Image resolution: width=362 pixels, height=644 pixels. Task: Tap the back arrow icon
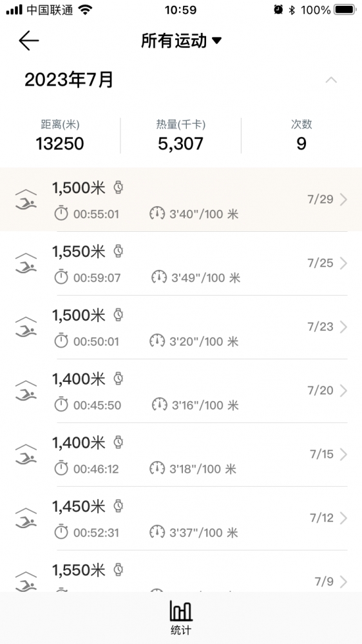[29, 41]
